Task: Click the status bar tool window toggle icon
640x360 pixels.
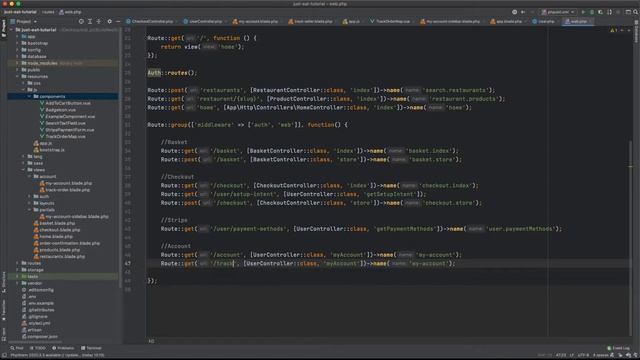Action: point(4,355)
